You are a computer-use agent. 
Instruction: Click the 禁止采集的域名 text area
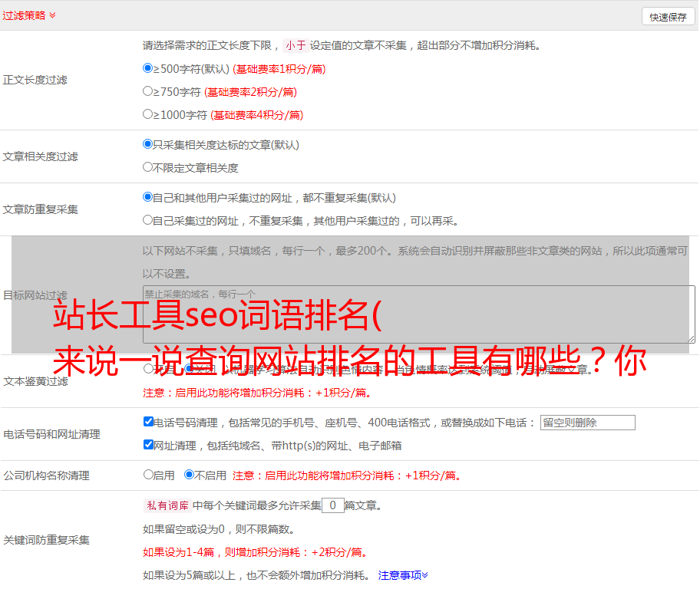(418, 314)
